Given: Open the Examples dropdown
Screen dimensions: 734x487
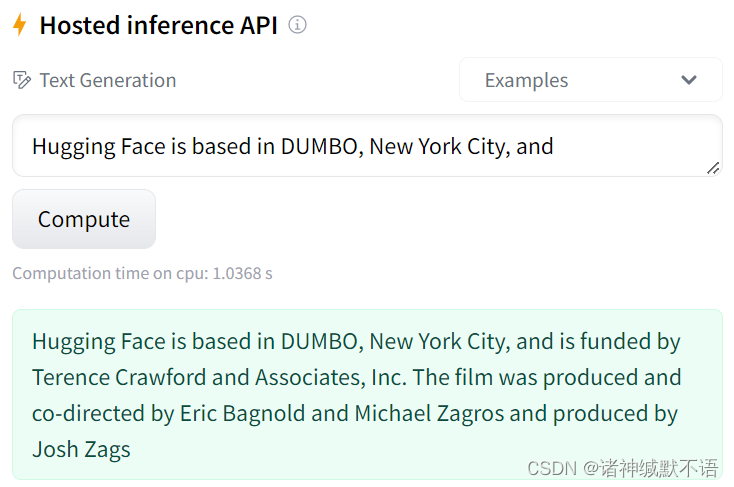Looking at the screenshot, I should [x=591, y=80].
